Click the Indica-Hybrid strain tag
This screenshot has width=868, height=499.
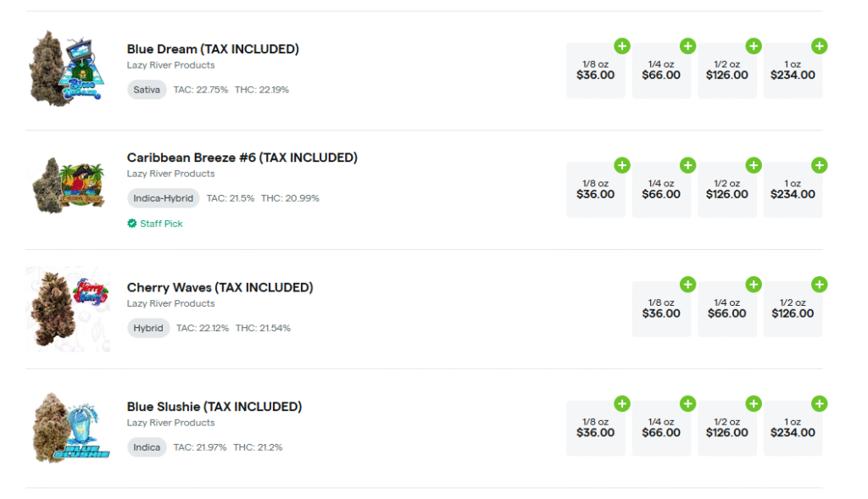point(164,198)
